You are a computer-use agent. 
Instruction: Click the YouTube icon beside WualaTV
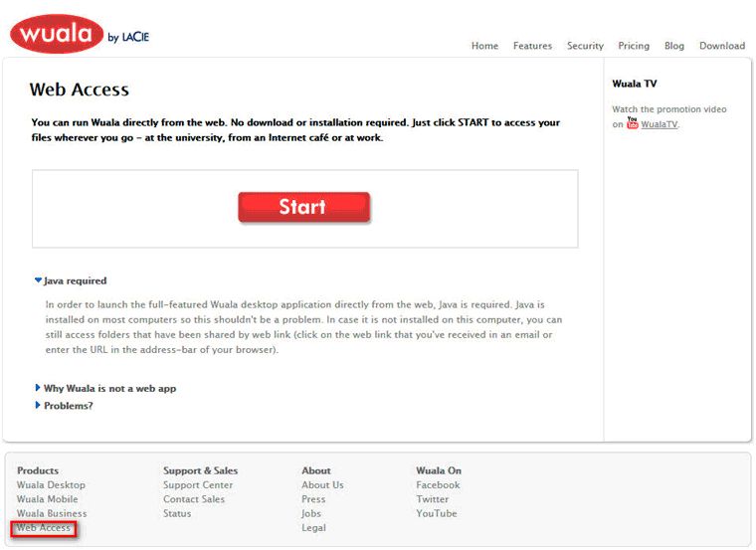coord(632,124)
